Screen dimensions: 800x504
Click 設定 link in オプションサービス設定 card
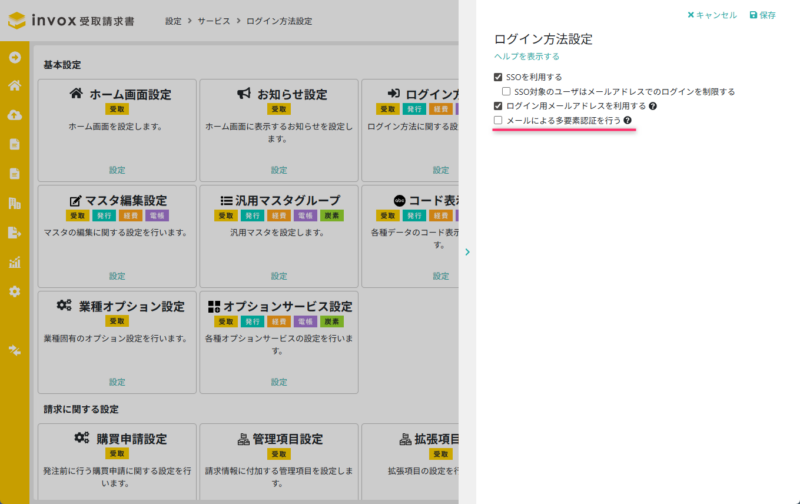click(279, 382)
